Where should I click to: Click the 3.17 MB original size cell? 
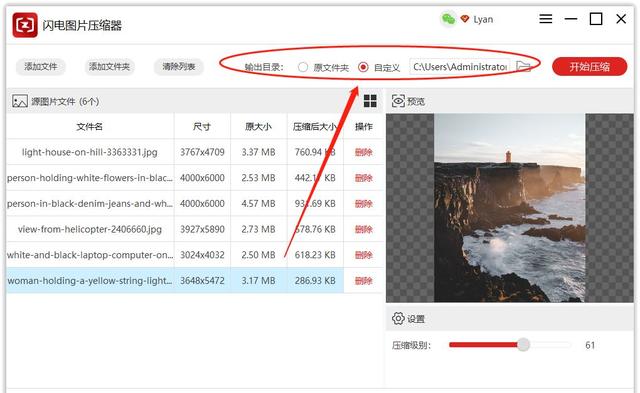[258, 281]
